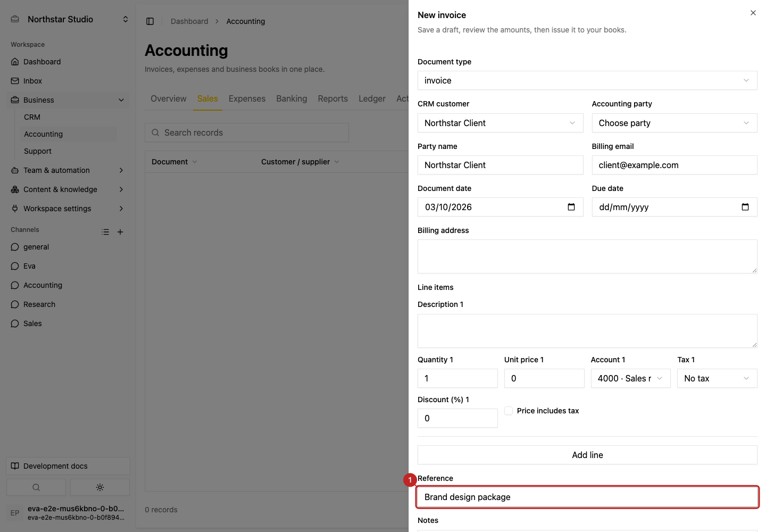Edit the Discount (%) 1 field
Image resolution: width=766 pixels, height=532 pixels.
pos(457,418)
